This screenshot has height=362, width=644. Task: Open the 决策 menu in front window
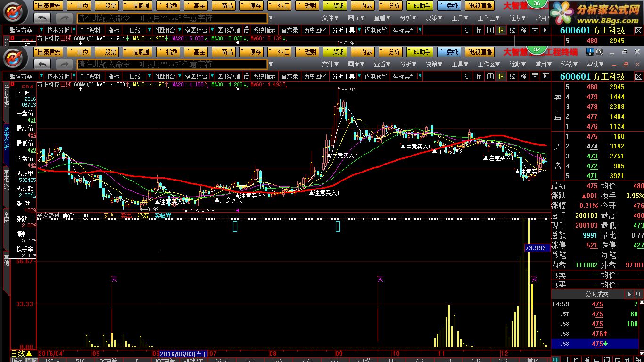click(x=434, y=64)
